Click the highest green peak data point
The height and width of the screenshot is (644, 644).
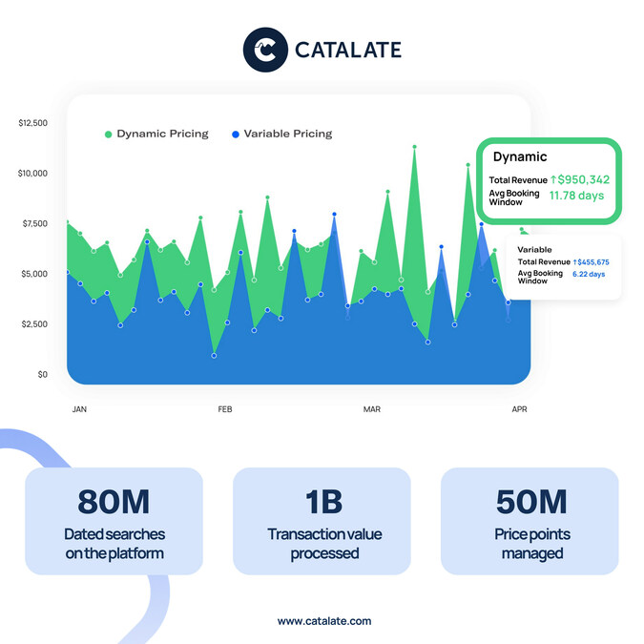[x=414, y=147]
